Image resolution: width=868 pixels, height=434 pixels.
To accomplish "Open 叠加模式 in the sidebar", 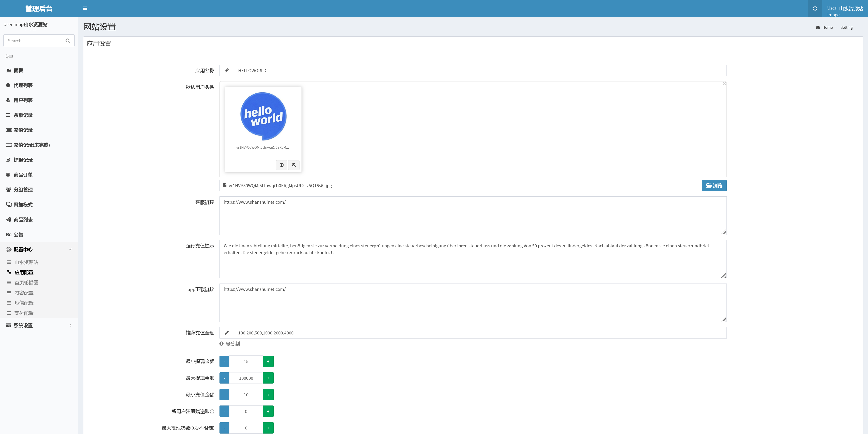I will coord(23,205).
